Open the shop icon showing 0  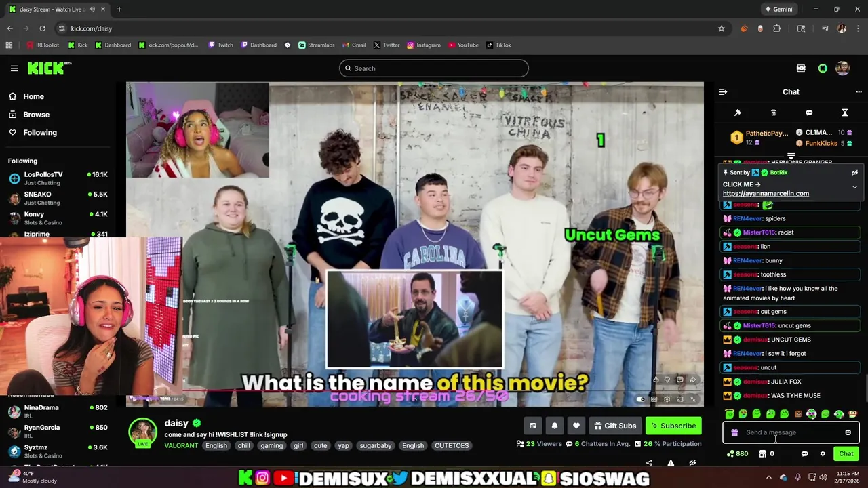click(x=766, y=454)
